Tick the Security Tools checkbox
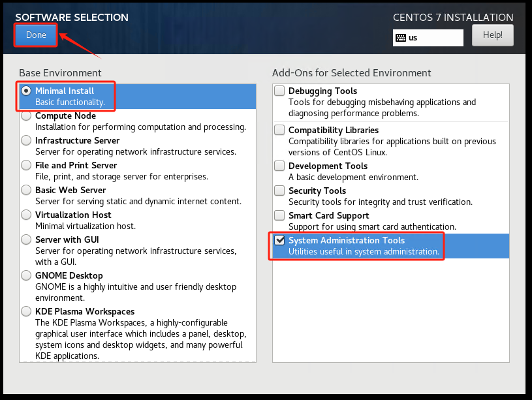 [x=279, y=191]
